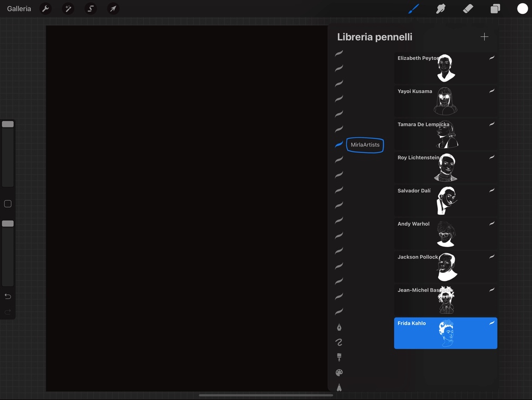Screen dimensions: 532x400
Task: Tap the highlighted Frida Kahlo brush
Action: (x=446, y=333)
